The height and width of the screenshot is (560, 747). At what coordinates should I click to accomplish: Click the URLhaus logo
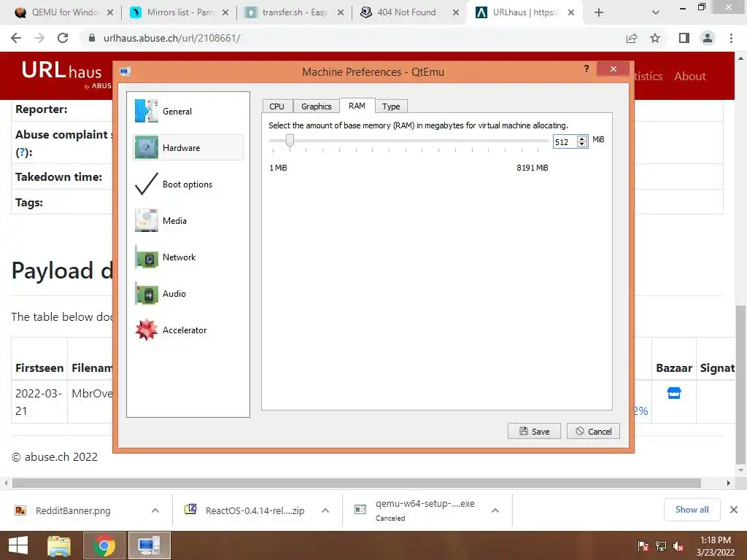pos(66,74)
